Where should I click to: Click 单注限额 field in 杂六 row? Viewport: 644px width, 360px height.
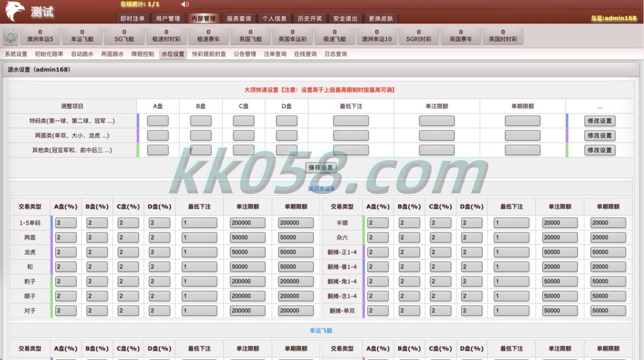pos(560,237)
